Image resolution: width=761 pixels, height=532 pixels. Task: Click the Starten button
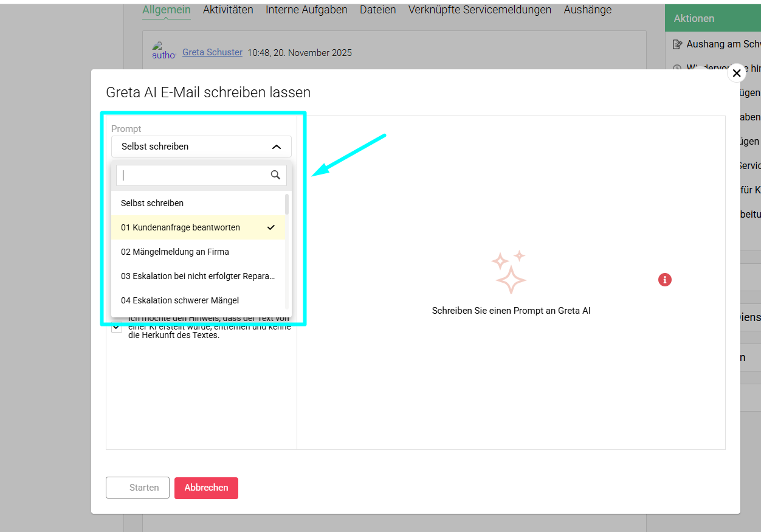pos(137,488)
